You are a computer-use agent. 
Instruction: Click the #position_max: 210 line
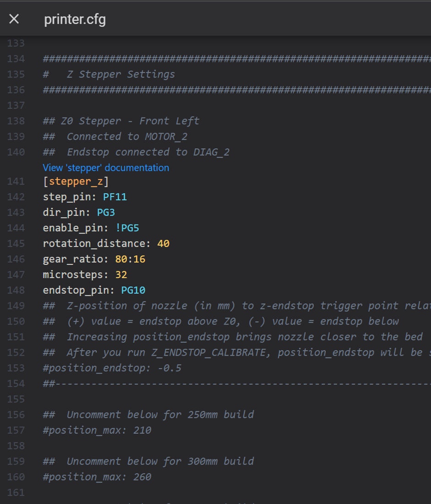pyautogui.click(x=97, y=431)
